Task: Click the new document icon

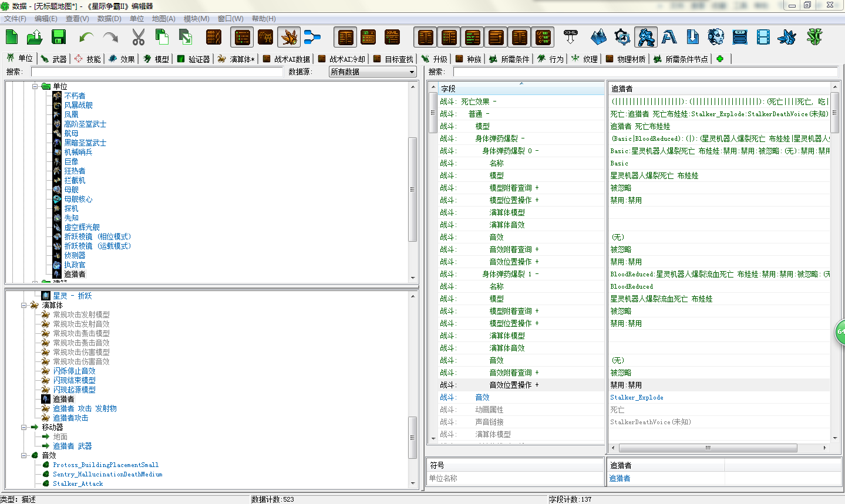Action: (x=12, y=38)
